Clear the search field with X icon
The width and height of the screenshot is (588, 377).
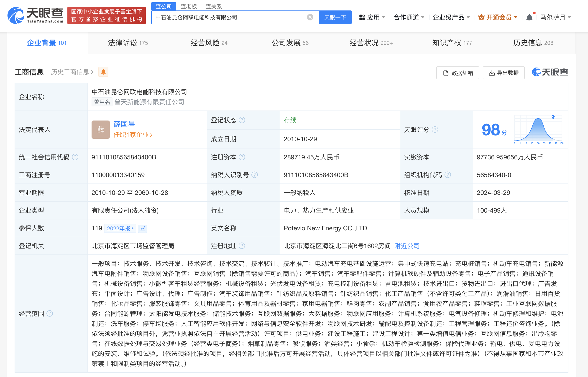[310, 17]
